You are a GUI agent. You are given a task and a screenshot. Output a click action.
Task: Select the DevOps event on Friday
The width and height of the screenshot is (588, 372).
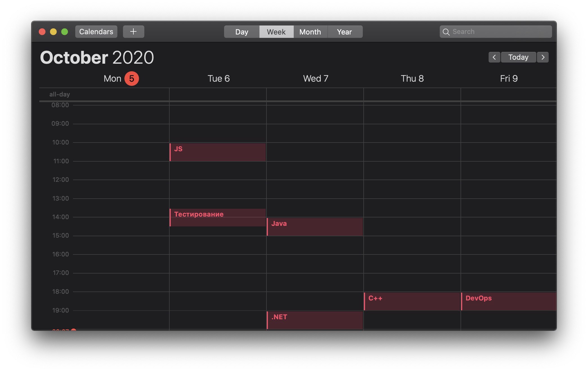[x=509, y=301]
